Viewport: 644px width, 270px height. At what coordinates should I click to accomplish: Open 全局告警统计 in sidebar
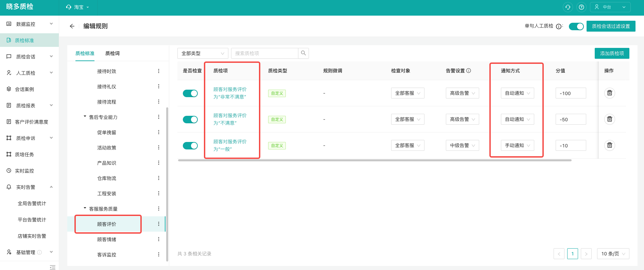pos(32,203)
